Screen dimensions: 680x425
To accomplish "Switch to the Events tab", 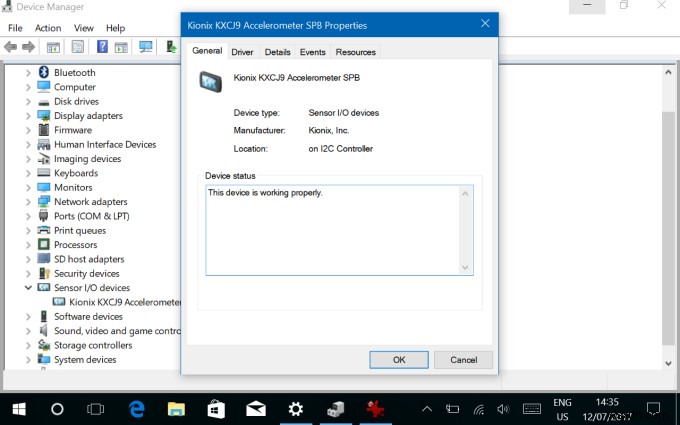I will 312,52.
